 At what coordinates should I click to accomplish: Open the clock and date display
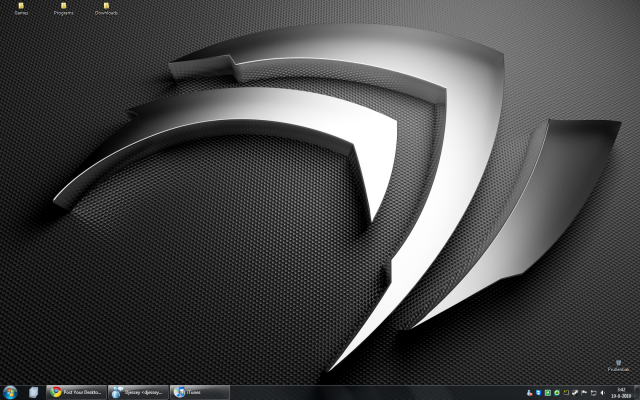620,392
